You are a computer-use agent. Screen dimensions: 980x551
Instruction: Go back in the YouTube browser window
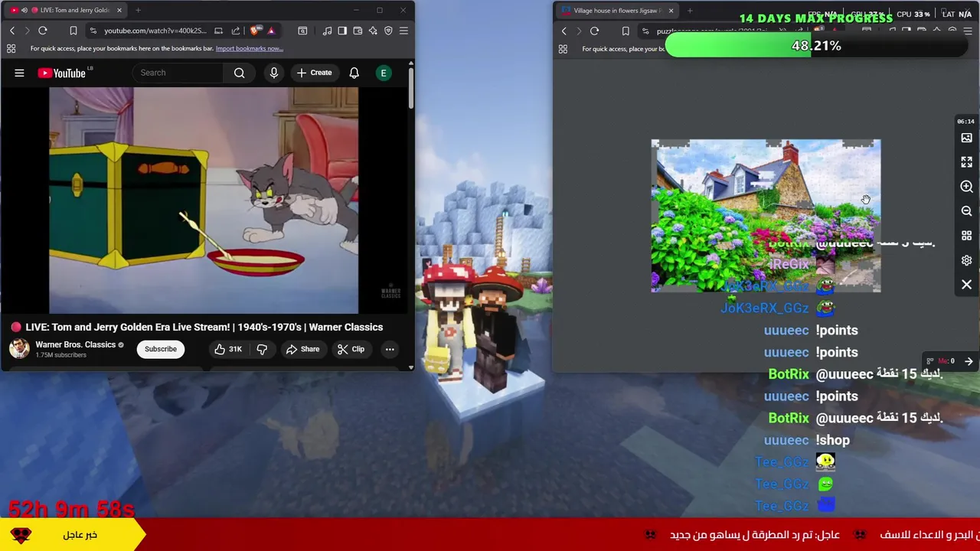point(12,31)
